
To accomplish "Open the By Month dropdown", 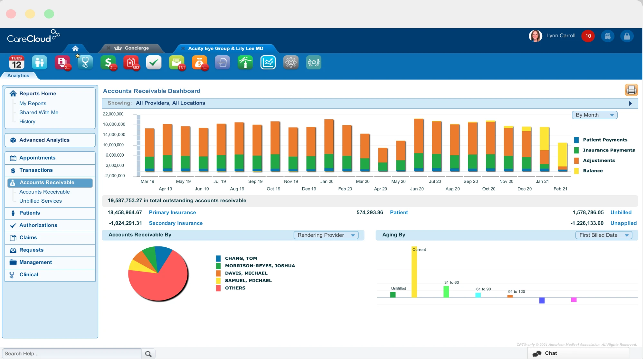I will (594, 115).
